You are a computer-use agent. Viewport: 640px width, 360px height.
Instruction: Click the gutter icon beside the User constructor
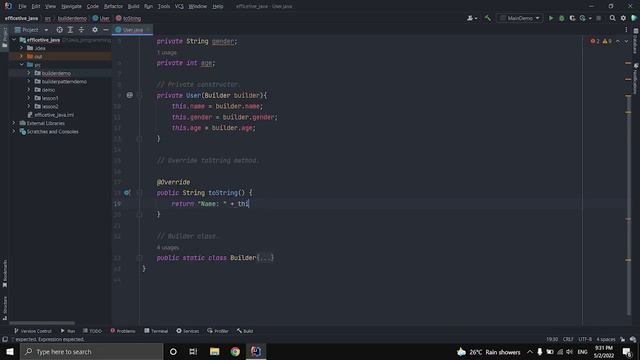tap(129, 95)
